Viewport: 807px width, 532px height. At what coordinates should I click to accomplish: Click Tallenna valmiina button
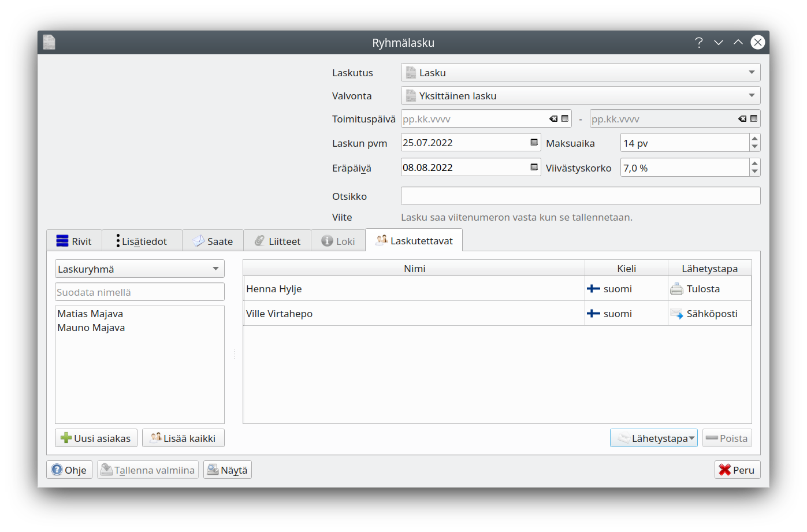click(148, 470)
